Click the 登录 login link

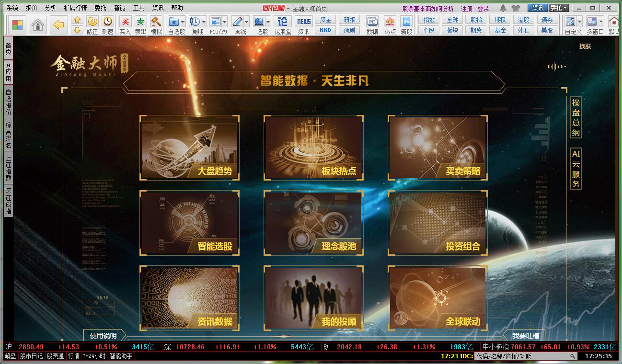483,9
